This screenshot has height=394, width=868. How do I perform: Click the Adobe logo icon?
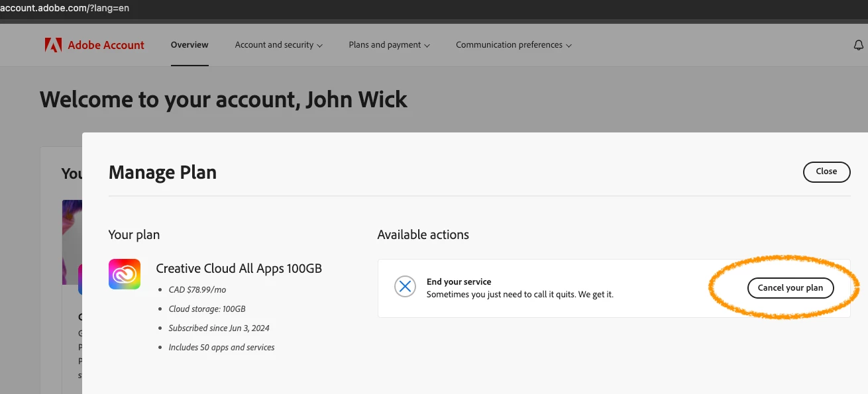(x=53, y=45)
